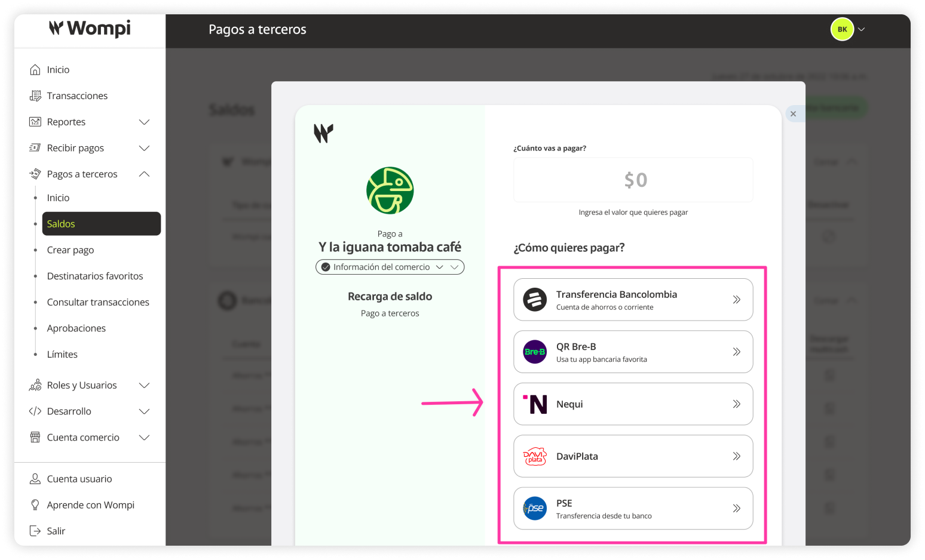
Task: Pick the DaviPlata logo icon
Action: click(535, 456)
